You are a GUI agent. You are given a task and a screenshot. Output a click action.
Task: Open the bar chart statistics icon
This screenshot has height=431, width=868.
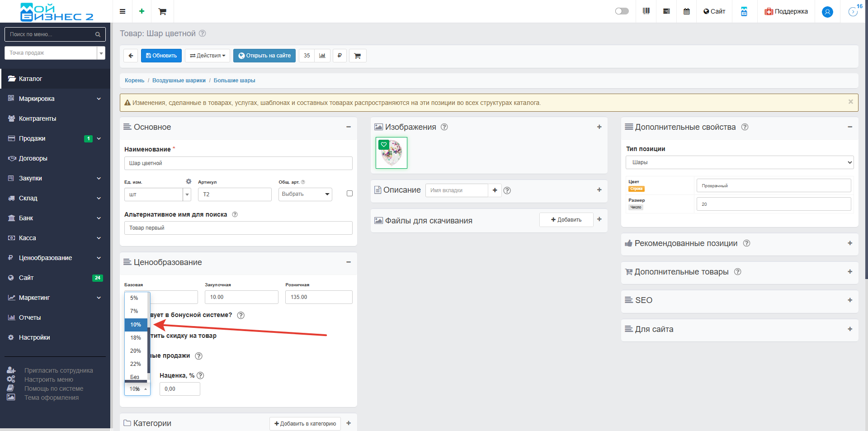coord(322,56)
